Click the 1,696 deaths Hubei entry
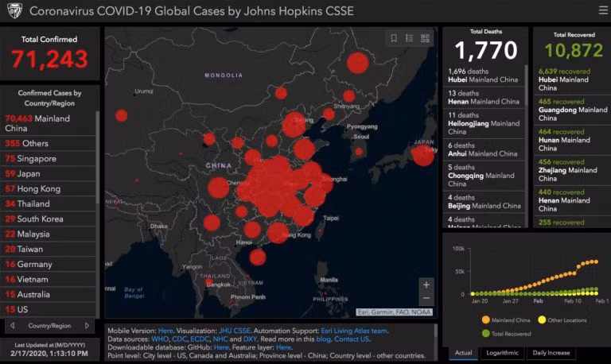This screenshot has width=611, height=364. [x=484, y=76]
